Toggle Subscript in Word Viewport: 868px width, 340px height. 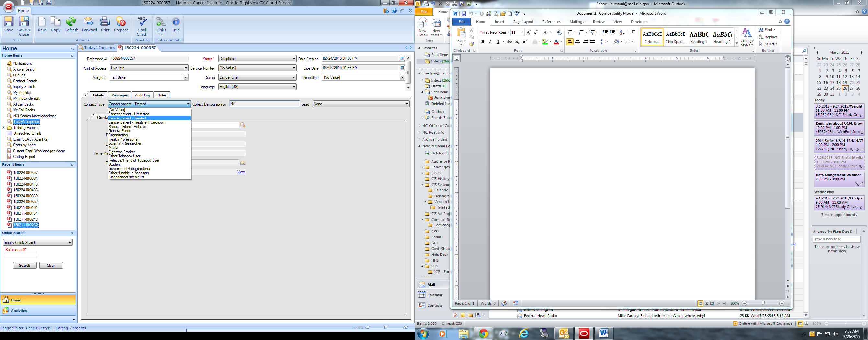517,42
